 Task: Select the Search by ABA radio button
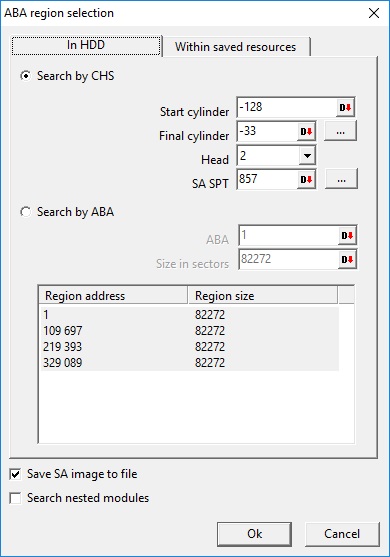pos(26,212)
